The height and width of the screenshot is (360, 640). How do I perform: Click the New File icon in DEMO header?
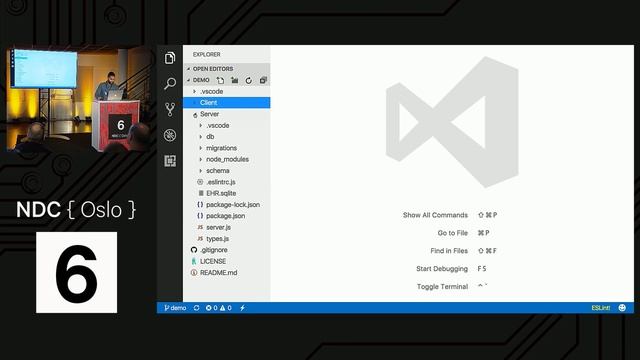(x=220, y=80)
